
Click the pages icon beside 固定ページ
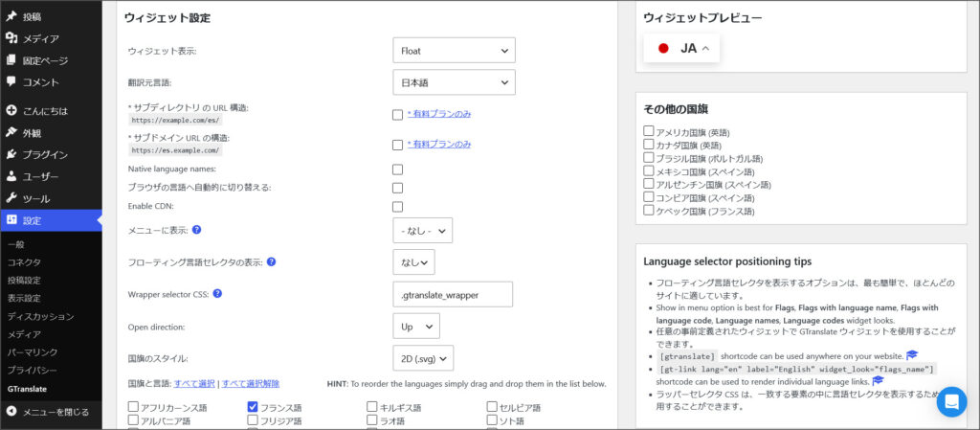pyautogui.click(x=11, y=60)
